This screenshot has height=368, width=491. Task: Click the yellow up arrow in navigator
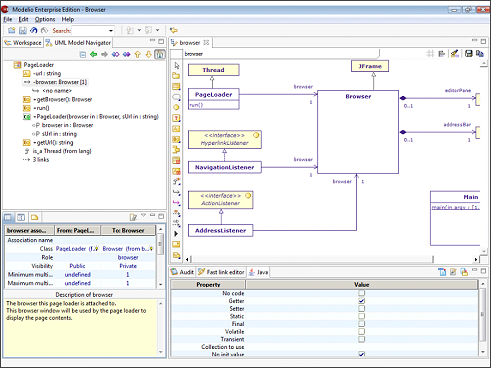pos(138,54)
